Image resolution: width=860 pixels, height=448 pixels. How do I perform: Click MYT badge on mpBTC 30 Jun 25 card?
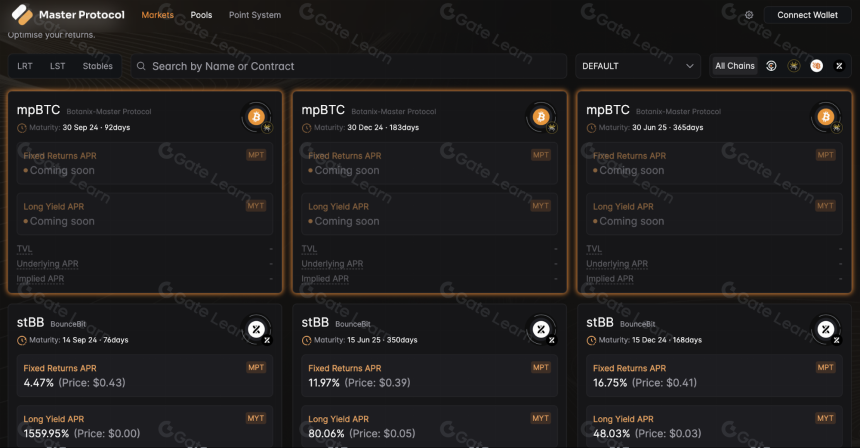(825, 206)
